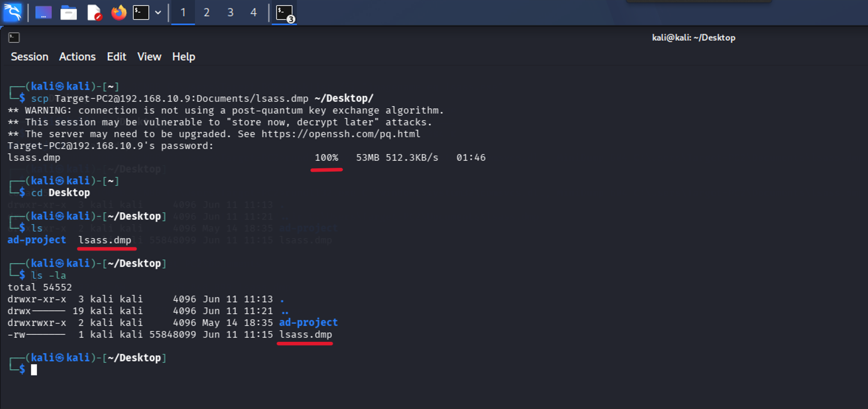Click the terminal window title icon
This screenshot has width=868, height=409.
[14, 37]
